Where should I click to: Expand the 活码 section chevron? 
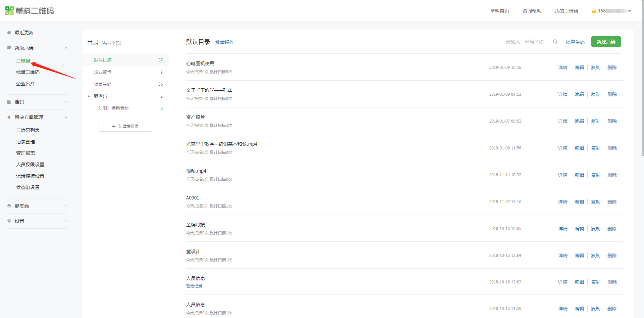pos(66,102)
